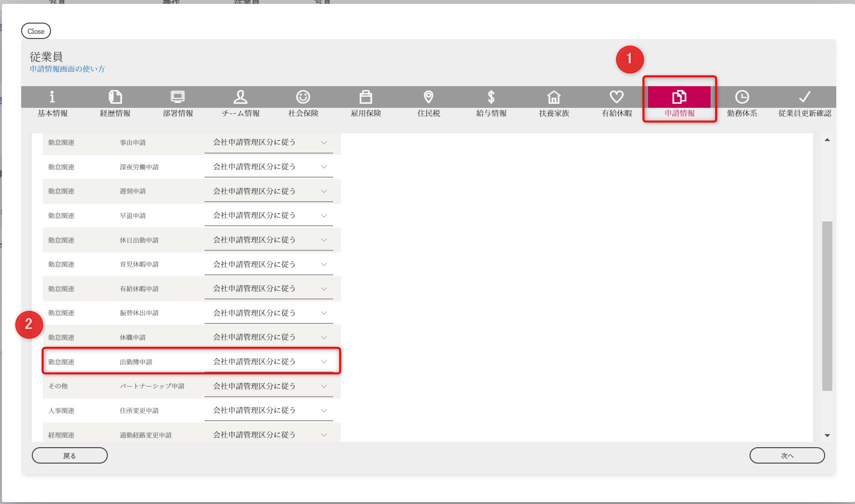Screen dimensions: 855x504
Task: Open the 扶養家族 house icon
Action: pos(554,97)
